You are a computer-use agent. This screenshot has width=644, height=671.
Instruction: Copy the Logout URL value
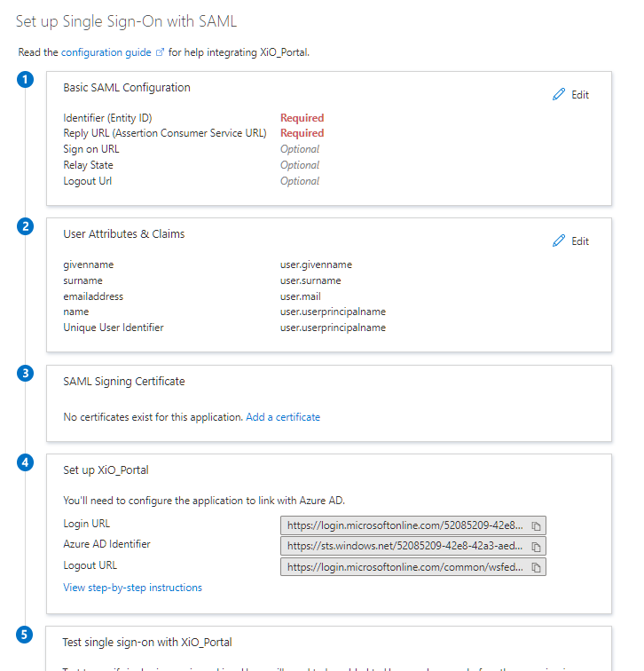(536, 567)
